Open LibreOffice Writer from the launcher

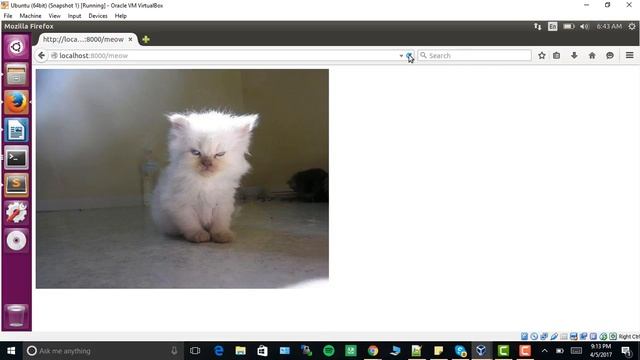pos(16,130)
